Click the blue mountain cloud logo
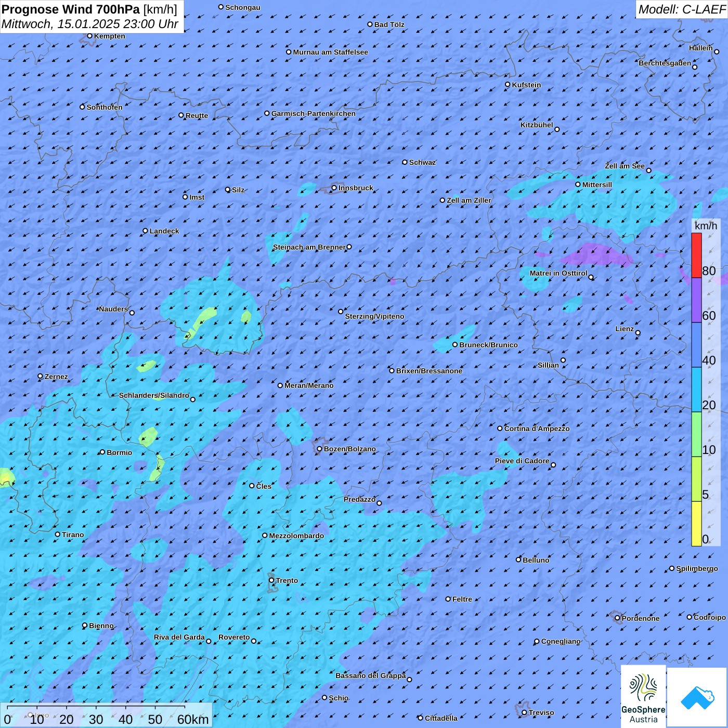Screen dimensions: 728x728 (697, 697)
